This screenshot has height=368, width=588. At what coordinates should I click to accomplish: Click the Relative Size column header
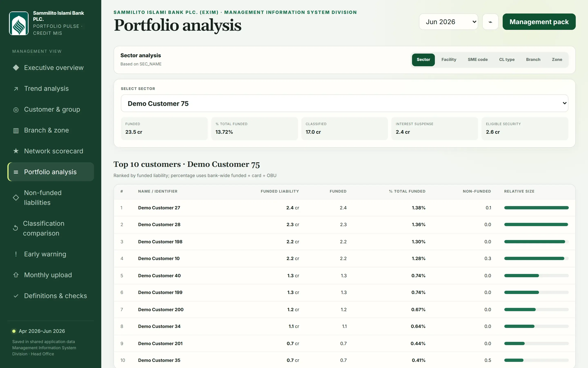click(519, 191)
